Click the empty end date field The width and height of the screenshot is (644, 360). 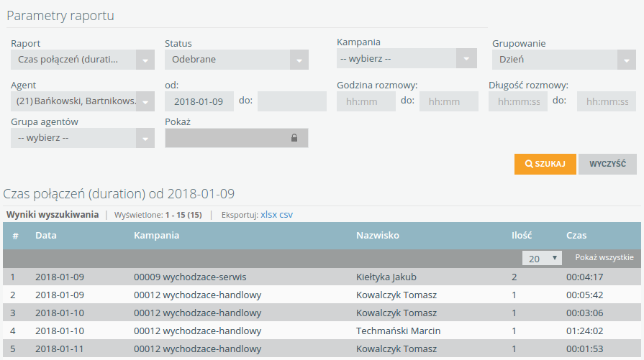(x=292, y=102)
